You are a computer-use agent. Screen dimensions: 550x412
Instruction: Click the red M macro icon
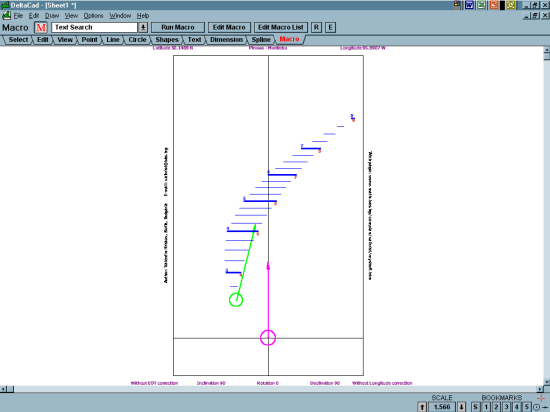(x=41, y=27)
